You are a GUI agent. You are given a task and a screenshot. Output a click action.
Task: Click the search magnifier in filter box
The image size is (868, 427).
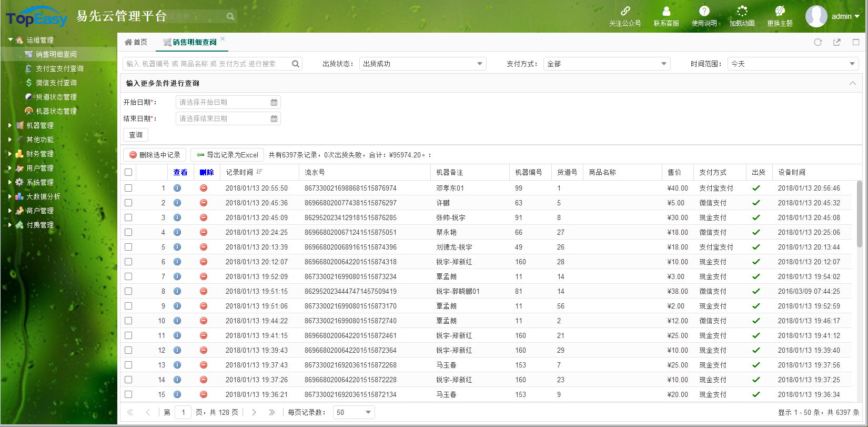click(296, 64)
